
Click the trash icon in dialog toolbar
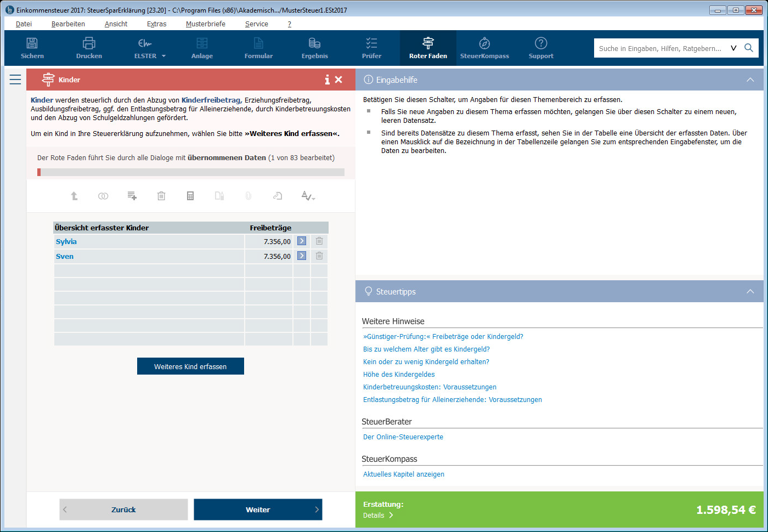(x=161, y=196)
